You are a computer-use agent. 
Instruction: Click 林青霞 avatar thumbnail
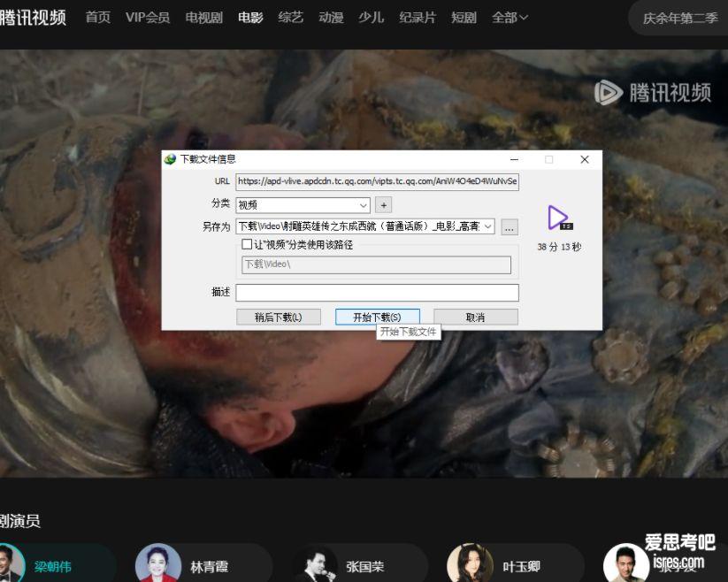pos(158,563)
